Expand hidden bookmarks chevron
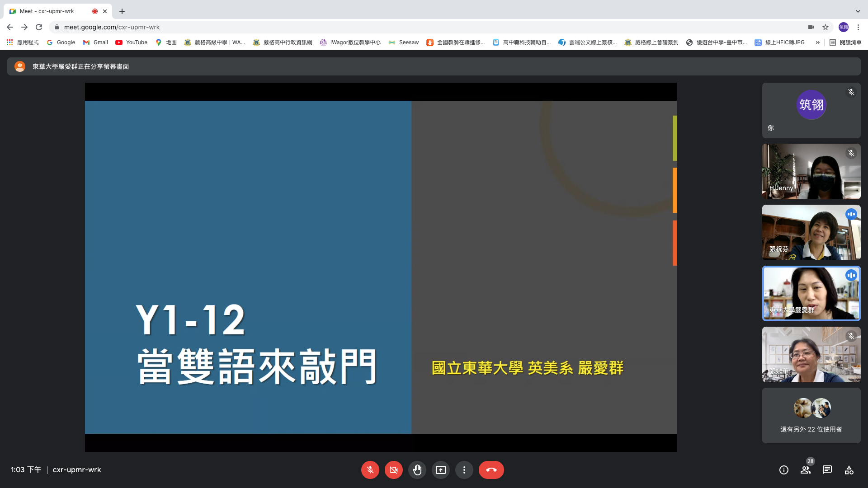The image size is (868, 488). coord(817,42)
